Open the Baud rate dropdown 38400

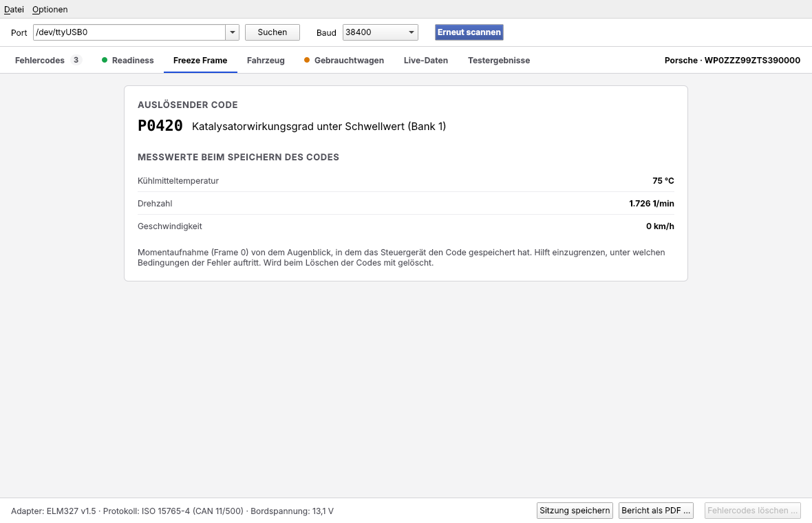[x=380, y=32]
